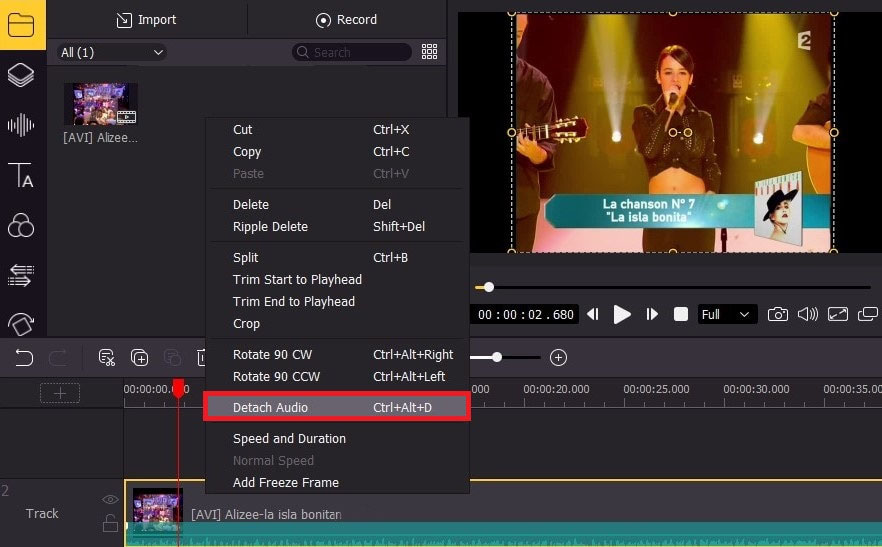Image resolution: width=882 pixels, height=547 pixels.
Task: Click the preview progress slider handle
Action: tap(489, 287)
